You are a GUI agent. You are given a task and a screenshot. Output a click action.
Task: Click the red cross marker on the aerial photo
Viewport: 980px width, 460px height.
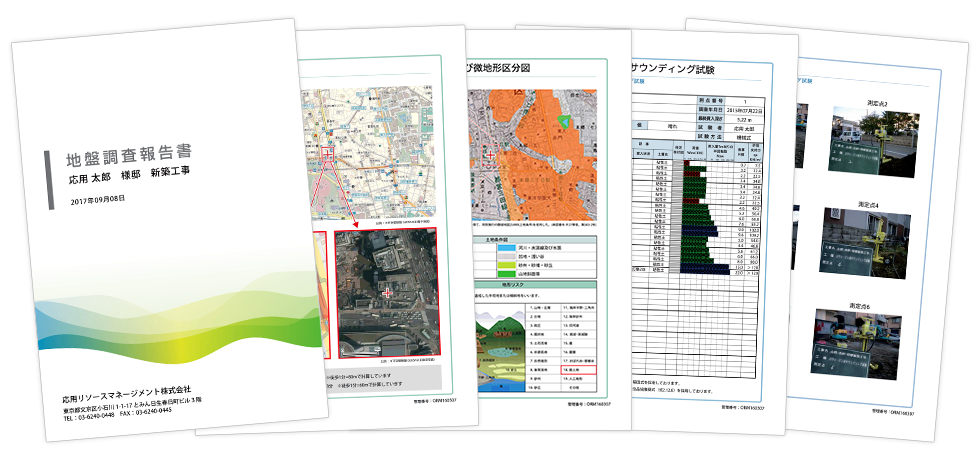pyautogui.click(x=386, y=292)
